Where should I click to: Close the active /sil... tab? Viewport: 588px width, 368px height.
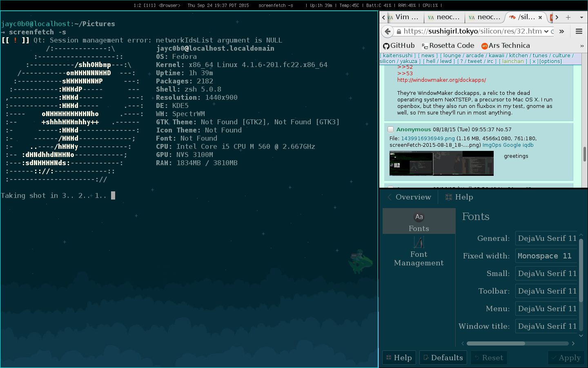pyautogui.click(x=540, y=17)
